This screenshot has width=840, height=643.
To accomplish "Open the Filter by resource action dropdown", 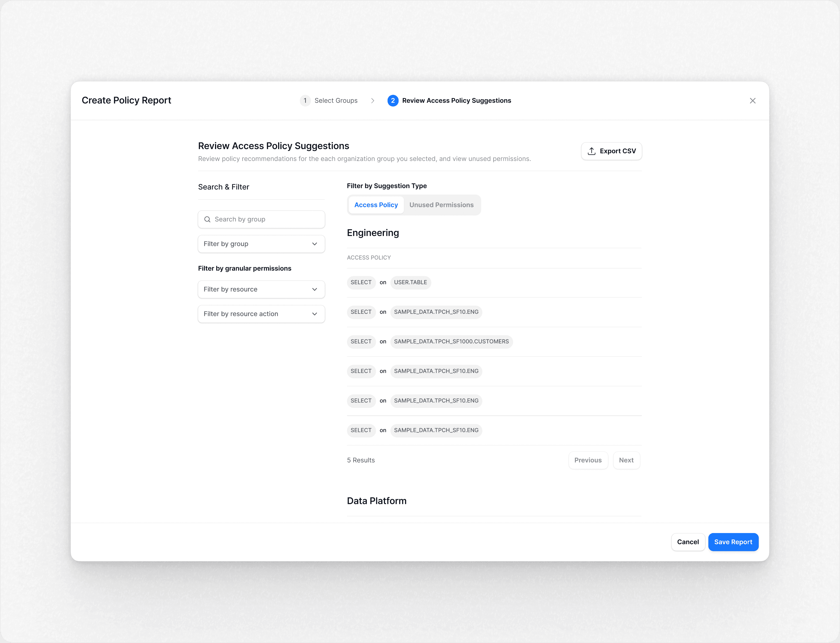I will pyautogui.click(x=261, y=314).
